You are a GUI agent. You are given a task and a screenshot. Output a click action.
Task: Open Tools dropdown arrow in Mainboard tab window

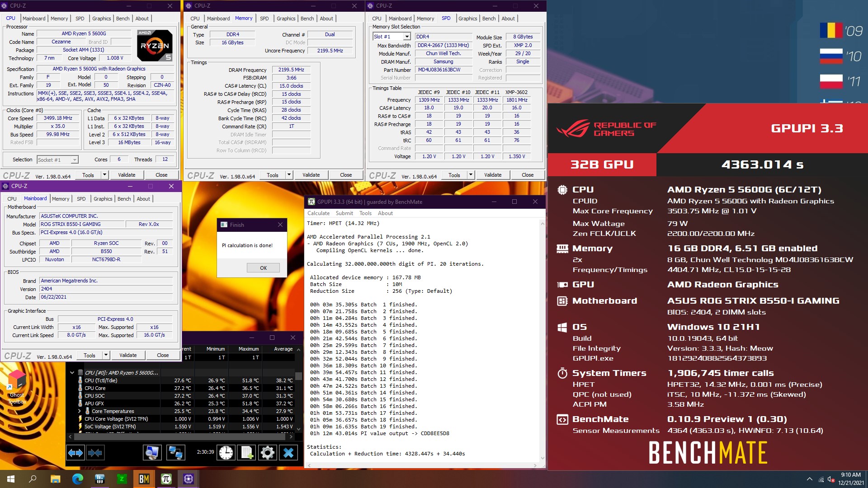tap(106, 355)
